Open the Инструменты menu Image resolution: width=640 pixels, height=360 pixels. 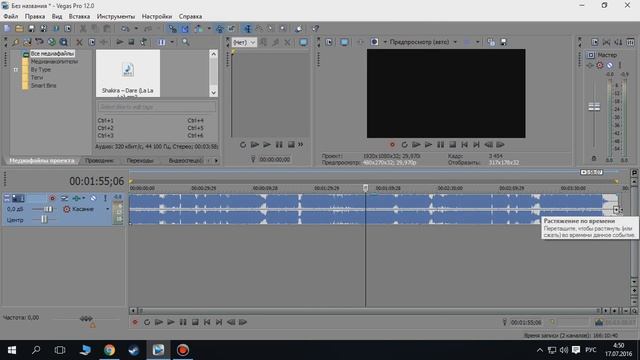click(x=116, y=16)
